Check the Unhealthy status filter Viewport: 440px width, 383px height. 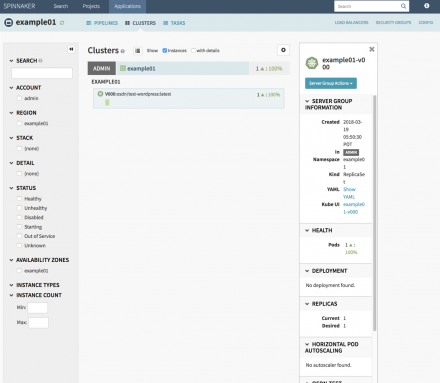(19, 208)
